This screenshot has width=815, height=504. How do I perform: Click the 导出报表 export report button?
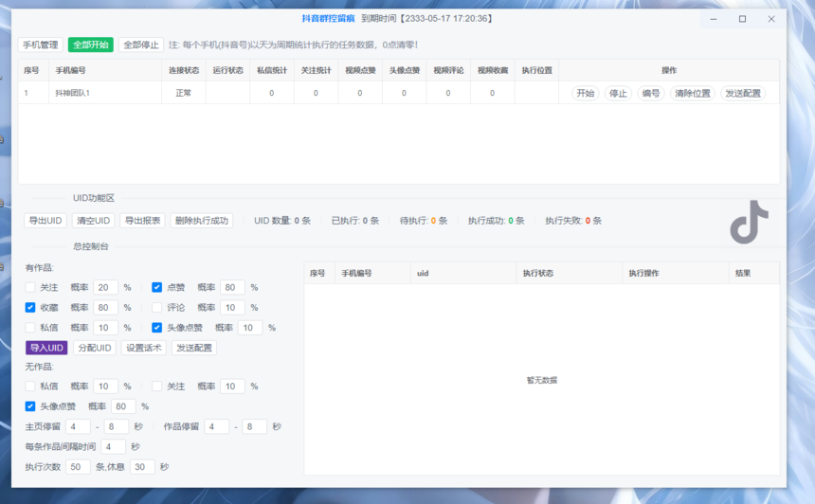[x=142, y=221]
